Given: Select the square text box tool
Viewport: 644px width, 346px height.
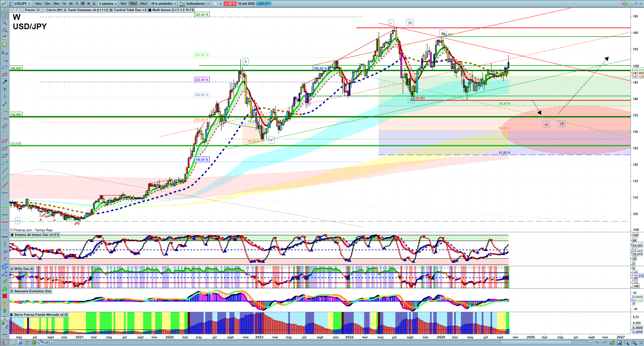Looking at the screenshot, I should tap(5, 89).
